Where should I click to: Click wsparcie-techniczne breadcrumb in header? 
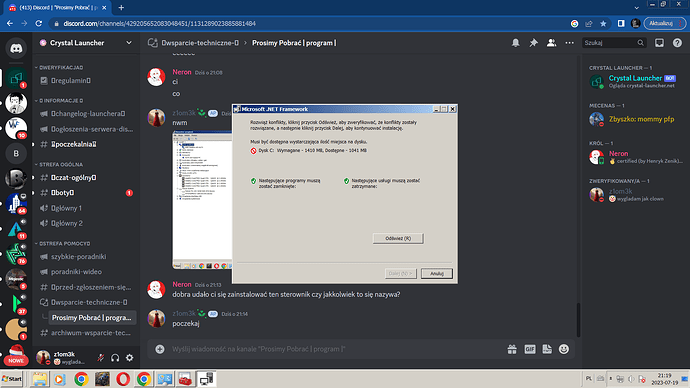pyautogui.click(x=200, y=43)
